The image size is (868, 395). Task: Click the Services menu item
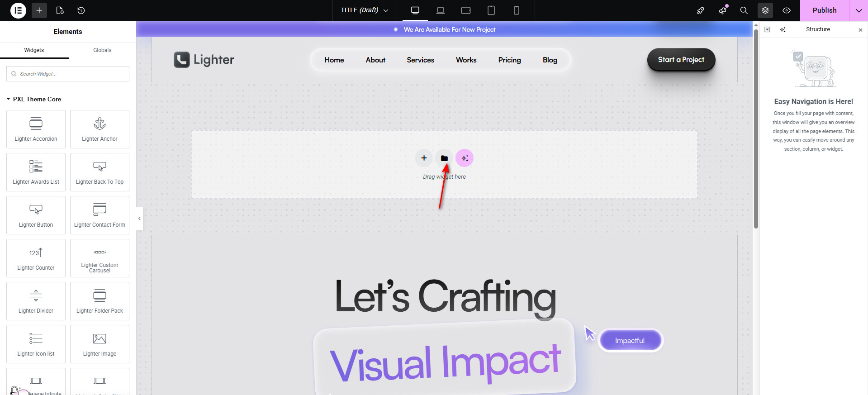point(420,60)
